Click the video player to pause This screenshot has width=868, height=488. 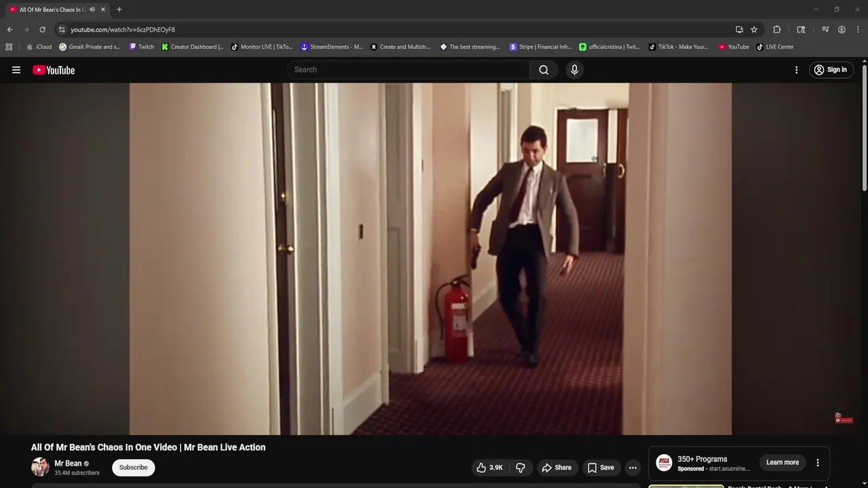pos(431,259)
